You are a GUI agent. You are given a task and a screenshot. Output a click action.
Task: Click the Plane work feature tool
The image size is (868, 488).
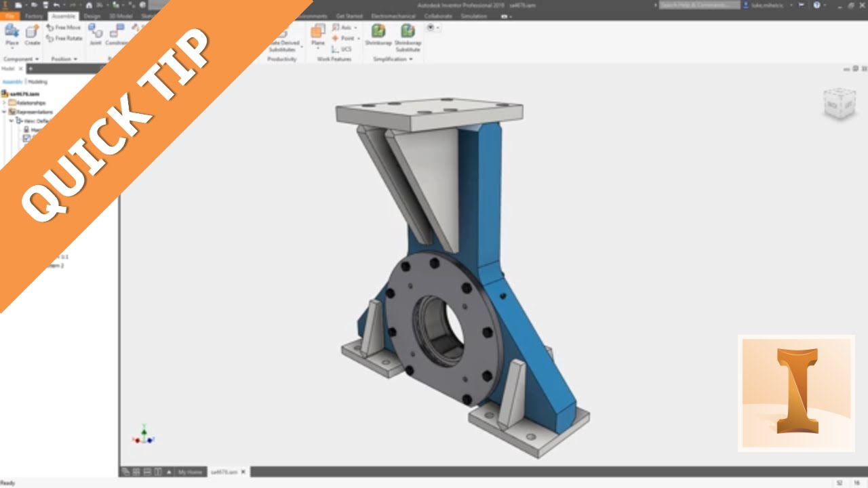317,35
